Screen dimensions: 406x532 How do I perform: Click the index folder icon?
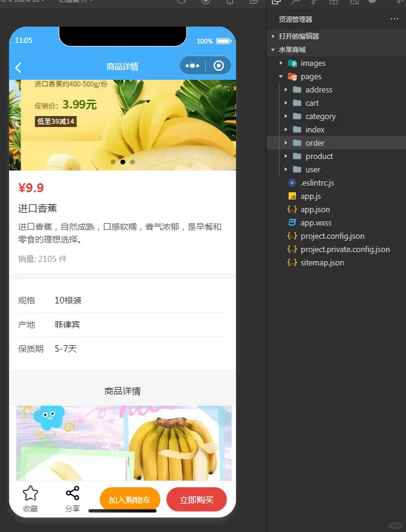297,129
